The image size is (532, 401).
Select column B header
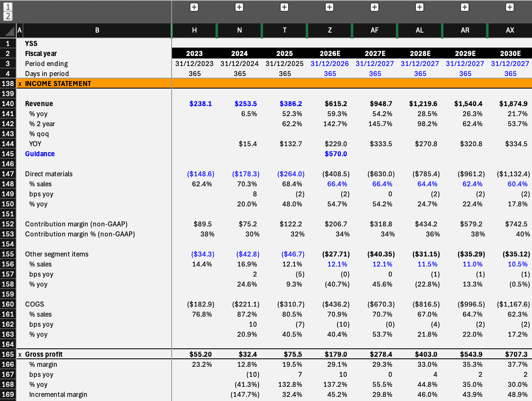click(97, 30)
